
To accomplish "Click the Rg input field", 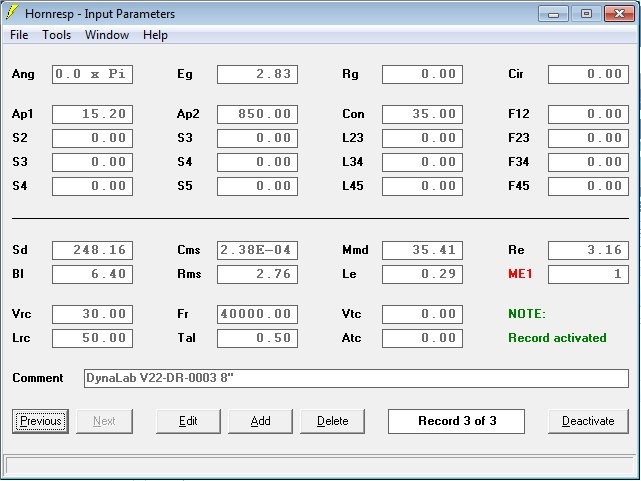I will (422, 74).
